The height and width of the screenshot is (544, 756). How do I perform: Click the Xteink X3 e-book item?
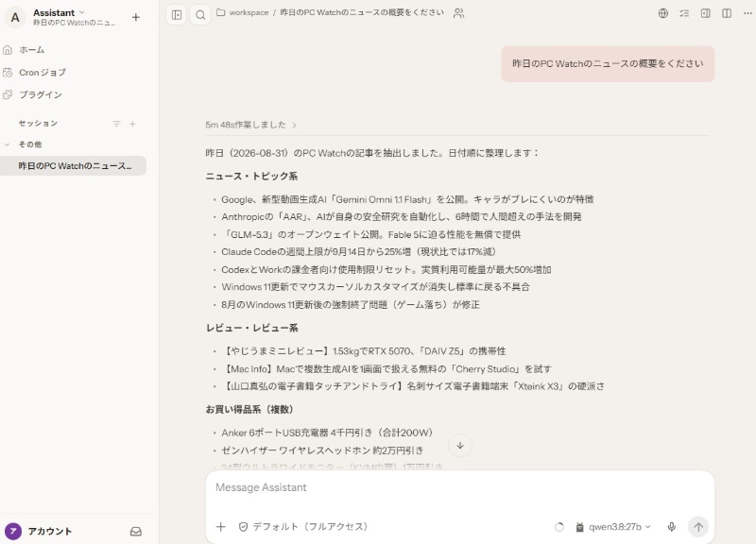pos(413,386)
